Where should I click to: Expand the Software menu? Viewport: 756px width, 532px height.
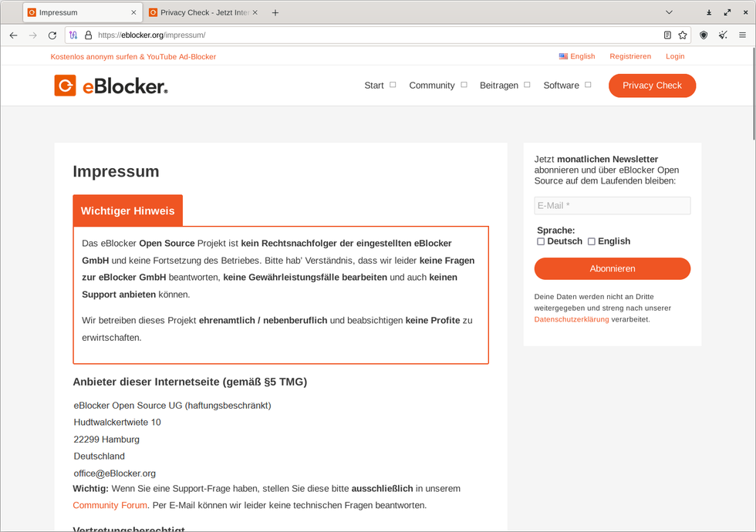pos(567,86)
